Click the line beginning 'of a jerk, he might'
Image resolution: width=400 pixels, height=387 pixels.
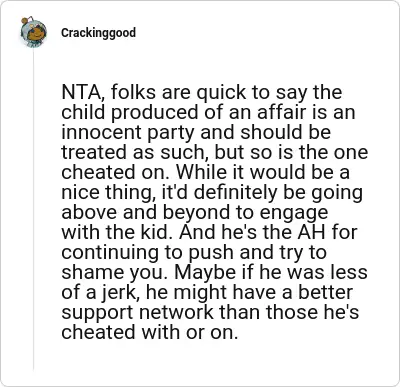[207, 292]
